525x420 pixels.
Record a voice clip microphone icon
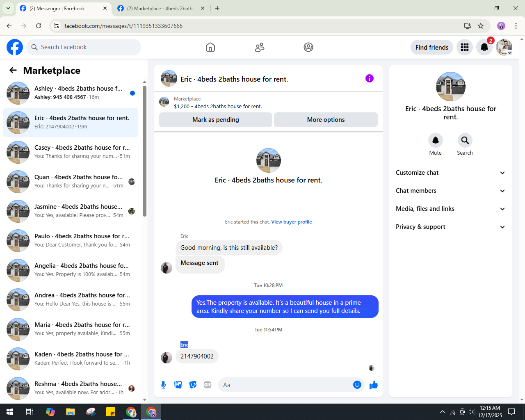click(163, 385)
